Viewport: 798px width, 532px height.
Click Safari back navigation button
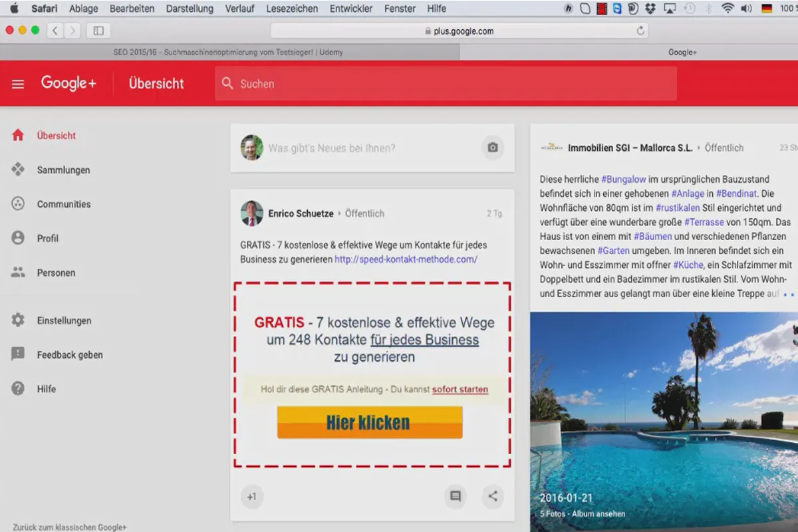pyautogui.click(x=54, y=31)
